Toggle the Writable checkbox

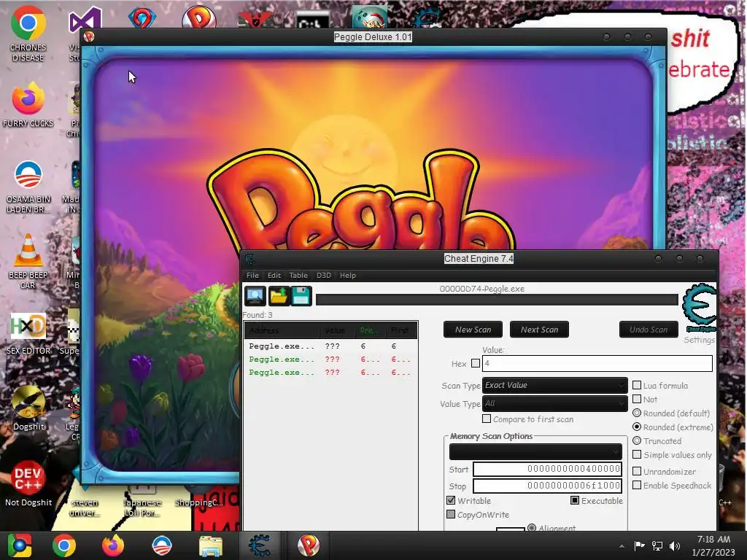(x=451, y=500)
